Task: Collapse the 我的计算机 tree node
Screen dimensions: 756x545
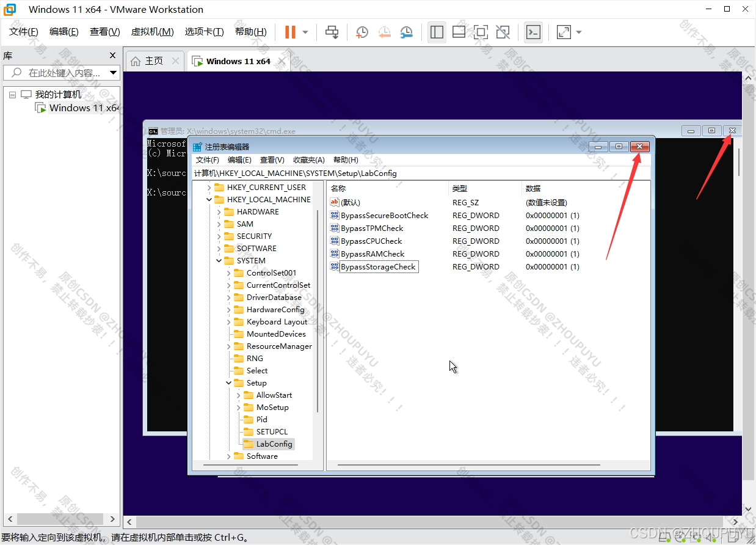Action: pos(12,95)
